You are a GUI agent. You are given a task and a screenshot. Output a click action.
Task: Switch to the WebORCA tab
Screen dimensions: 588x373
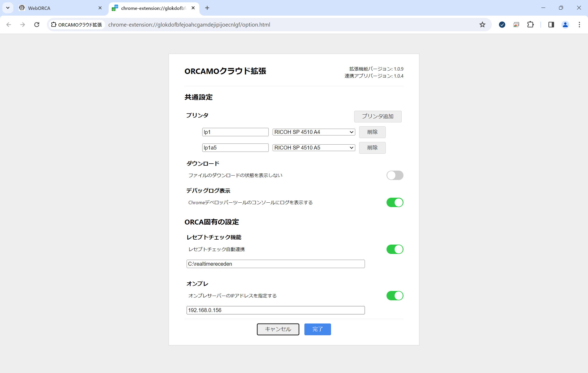point(60,8)
